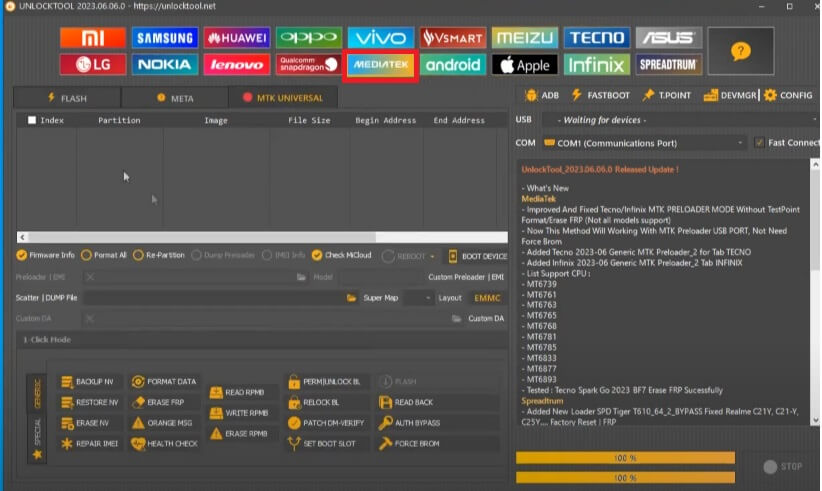Switch to the FLASH tab

tap(67, 98)
